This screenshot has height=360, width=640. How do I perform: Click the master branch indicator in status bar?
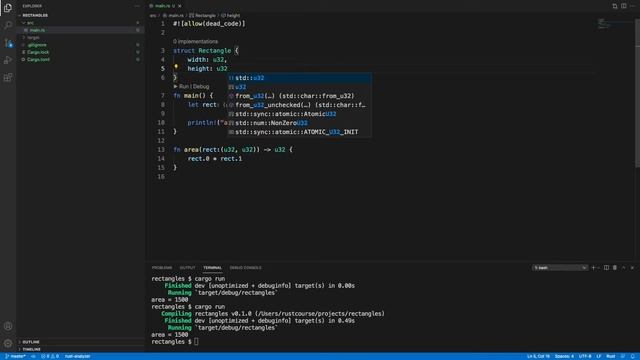pos(15,356)
